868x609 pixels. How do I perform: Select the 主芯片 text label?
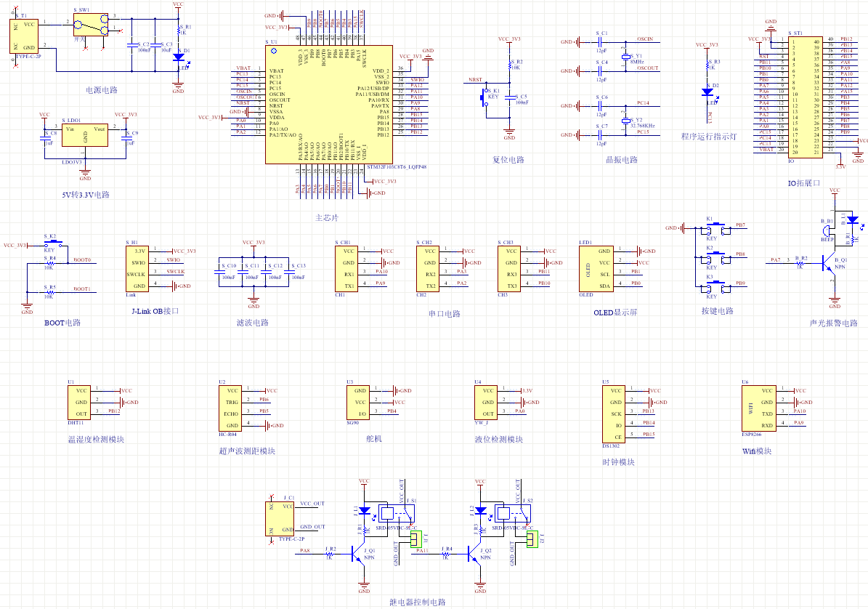[x=327, y=217]
